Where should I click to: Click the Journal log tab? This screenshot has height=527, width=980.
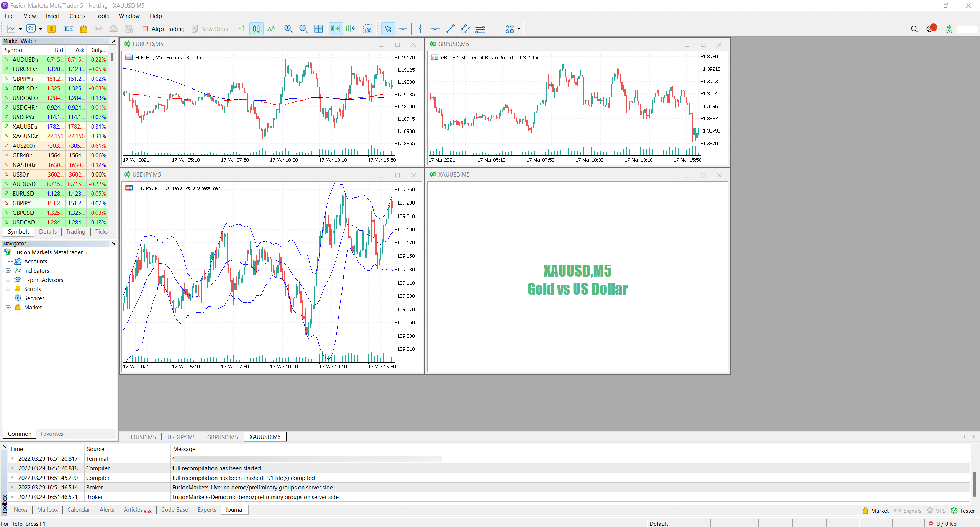tap(233, 509)
